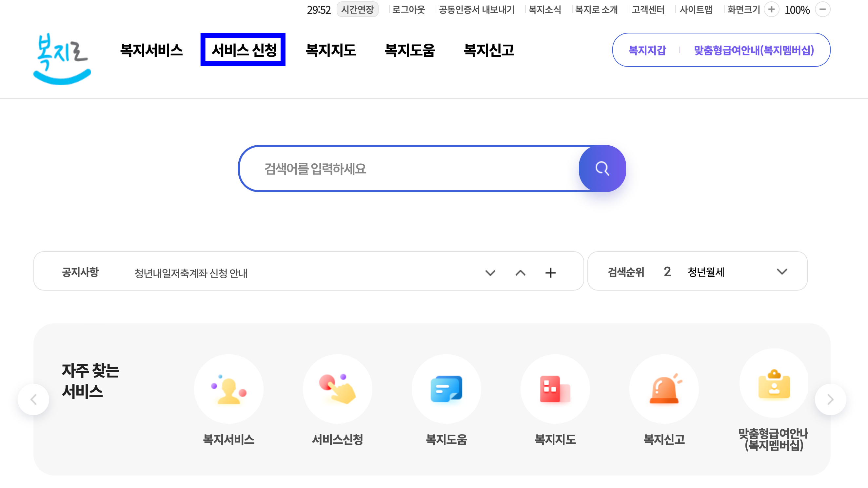Click the 로그아웃 link
The height and width of the screenshot is (488, 868).
pyautogui.click(x=408, y=10)
